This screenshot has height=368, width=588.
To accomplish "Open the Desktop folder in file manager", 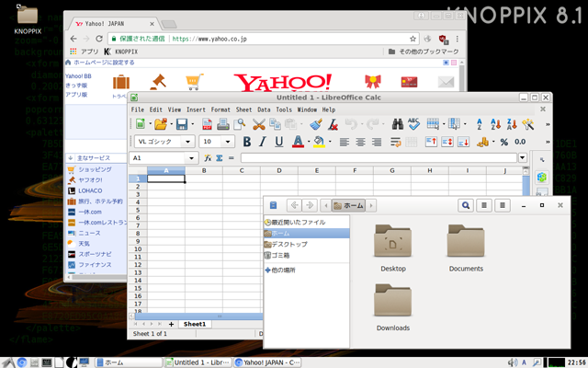I will [x=393, y=247].
